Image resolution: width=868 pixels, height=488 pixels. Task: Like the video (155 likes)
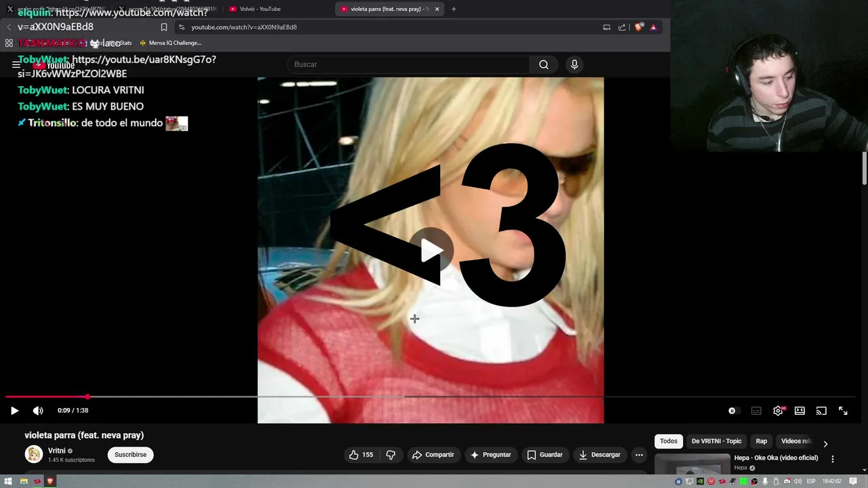click(361, 455)
